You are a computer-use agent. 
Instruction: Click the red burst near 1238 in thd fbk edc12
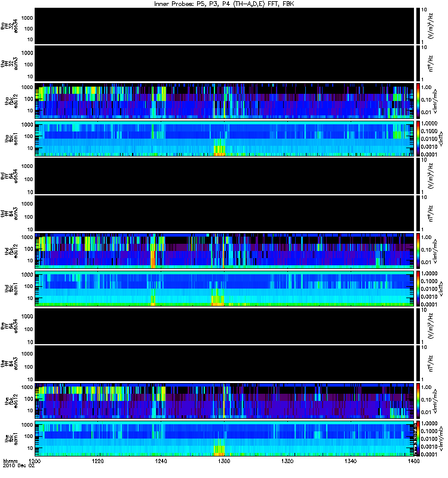click(x=153, y=259)
